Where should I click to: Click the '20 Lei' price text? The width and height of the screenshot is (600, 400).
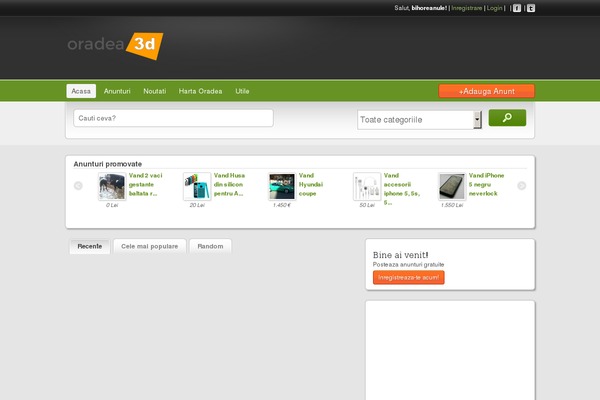coord(197,205)
